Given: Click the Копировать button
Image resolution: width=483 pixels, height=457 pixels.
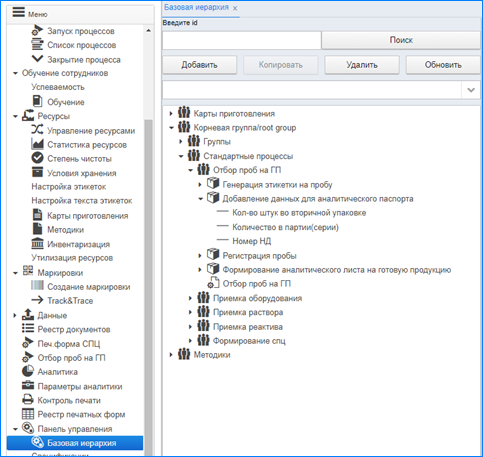Looking at the screenshot, I should (281, 65).
